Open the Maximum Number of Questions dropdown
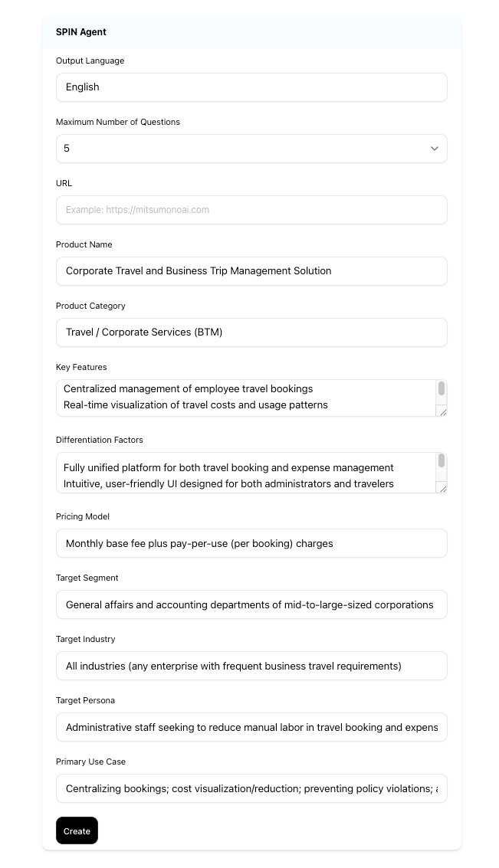Screen dimensions: 499x868 (251, 149)
